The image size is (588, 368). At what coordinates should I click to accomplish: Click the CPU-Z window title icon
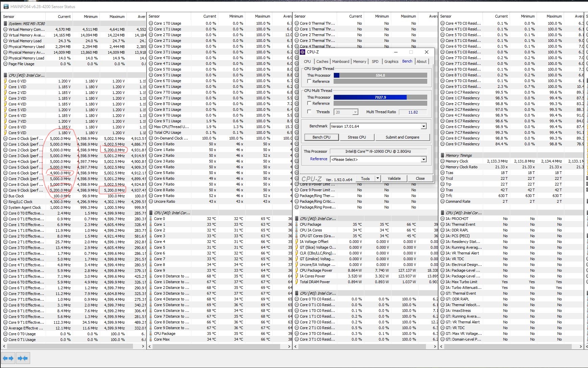coord(302,52)
